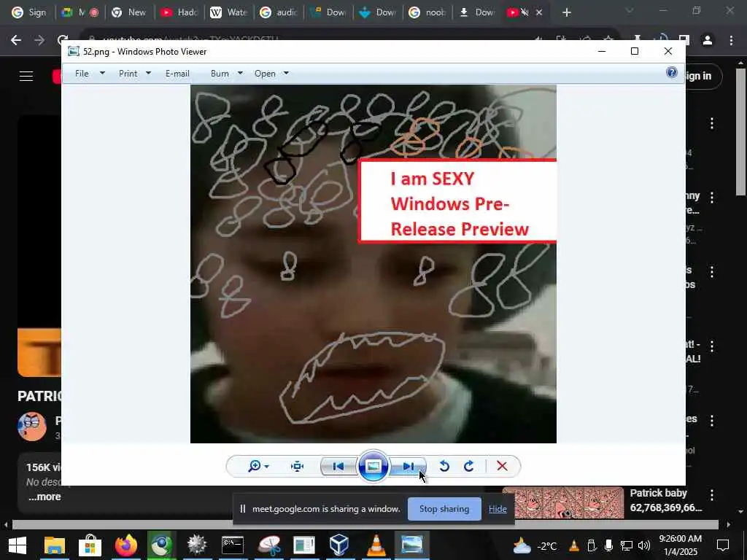Click Chrome's forward arrow
The image size is (747, 560).
(x=39, y=41)
